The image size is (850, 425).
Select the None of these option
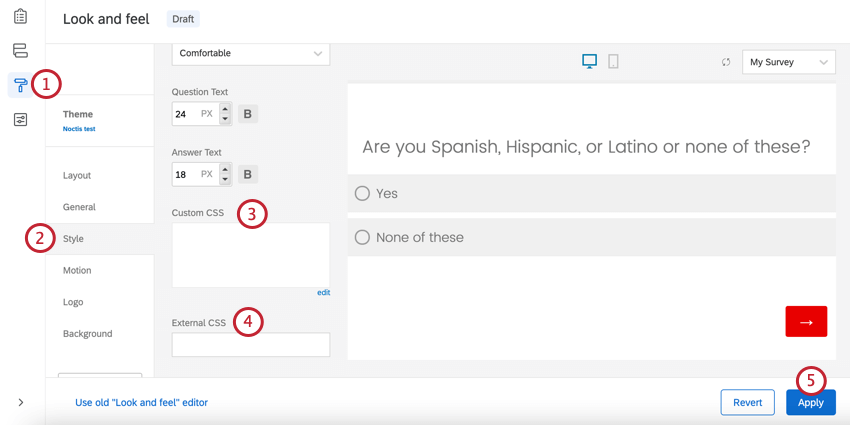pyautogui.click(x=363, y=238)
